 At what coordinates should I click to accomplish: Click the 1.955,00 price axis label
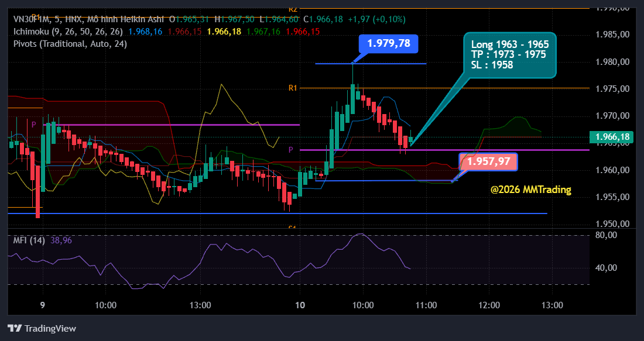[x=613, y=197]
